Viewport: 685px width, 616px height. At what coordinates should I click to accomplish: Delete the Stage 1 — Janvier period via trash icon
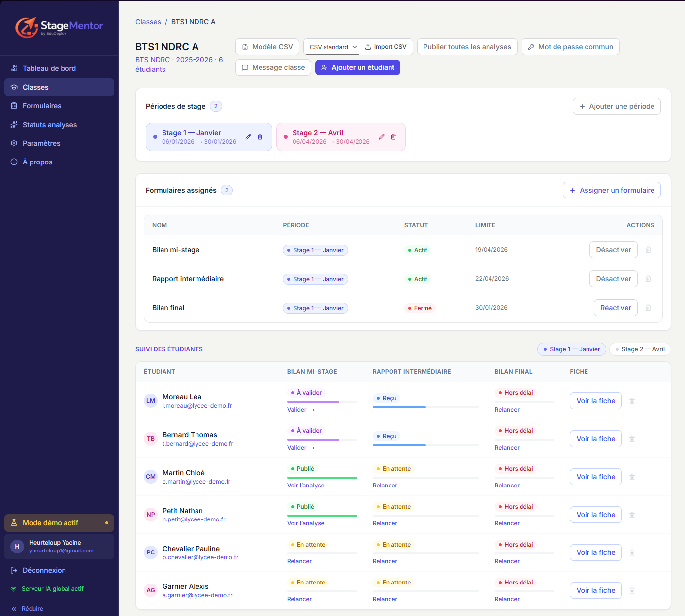(260, 137)
